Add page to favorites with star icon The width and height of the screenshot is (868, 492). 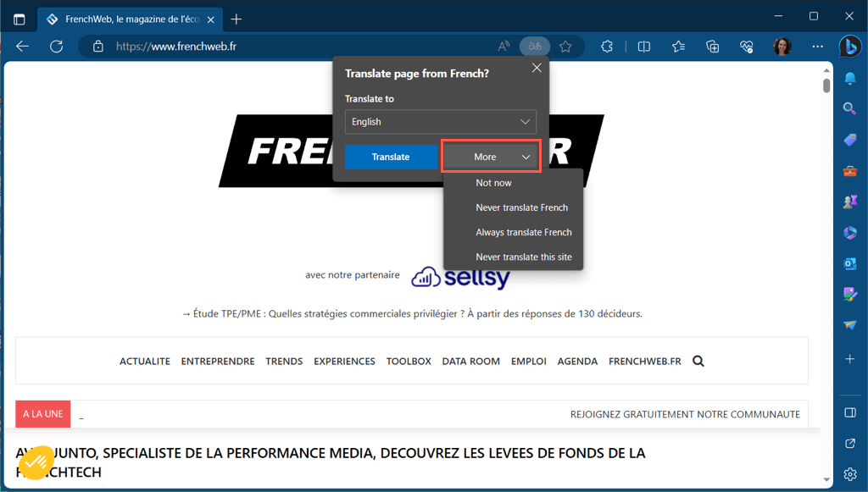click(565, 47)
